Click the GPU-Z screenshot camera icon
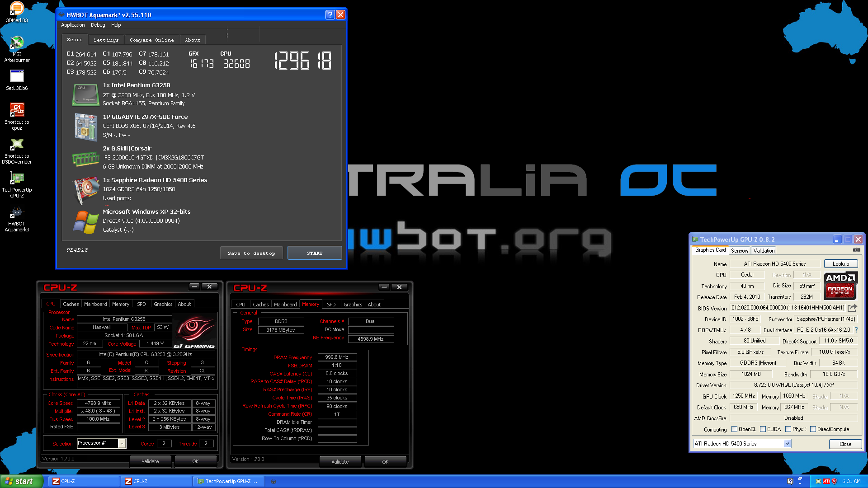 pyautogui.click(x=857, y=250)
